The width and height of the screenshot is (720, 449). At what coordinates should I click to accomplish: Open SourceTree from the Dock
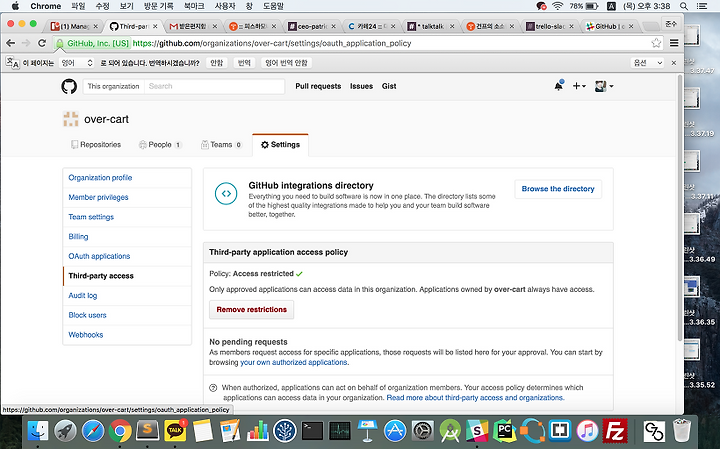pos(285,431)
